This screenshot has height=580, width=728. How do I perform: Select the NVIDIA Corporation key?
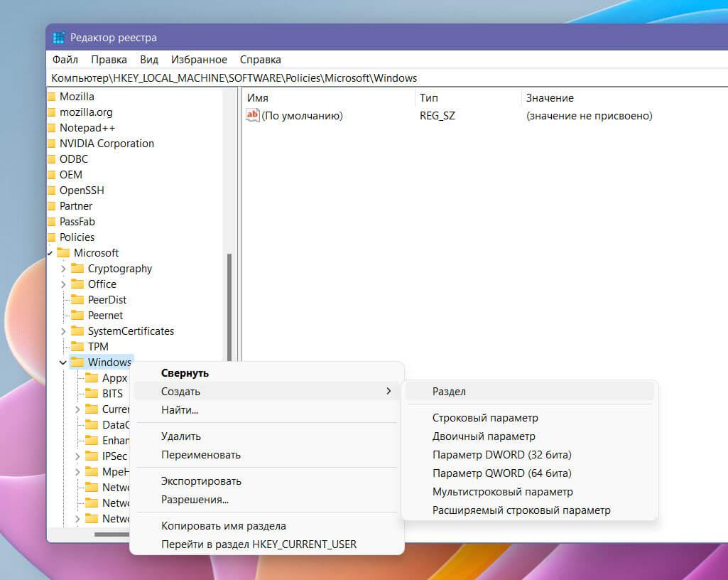point(107,144)
